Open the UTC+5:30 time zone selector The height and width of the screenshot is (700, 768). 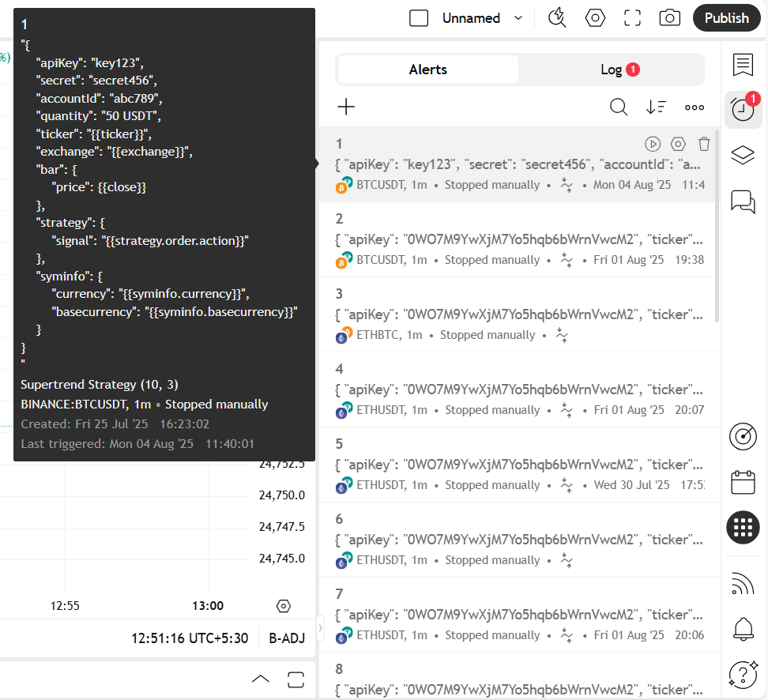pyautogui.click(x=190, y=638)
